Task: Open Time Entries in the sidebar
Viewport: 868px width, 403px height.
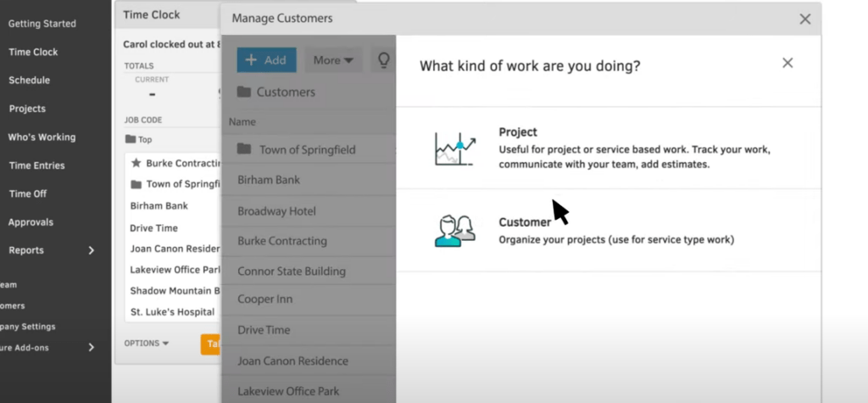Action: point(36,165)
